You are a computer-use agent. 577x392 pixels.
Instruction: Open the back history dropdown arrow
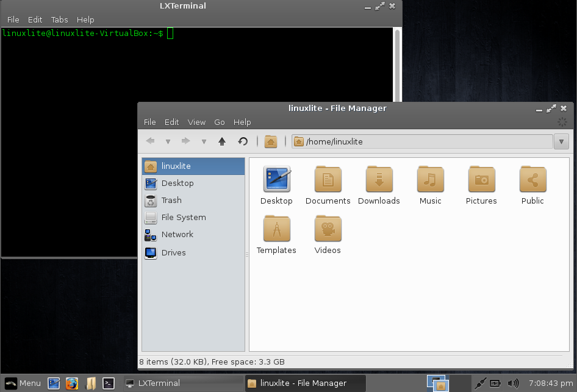(168, 141)
